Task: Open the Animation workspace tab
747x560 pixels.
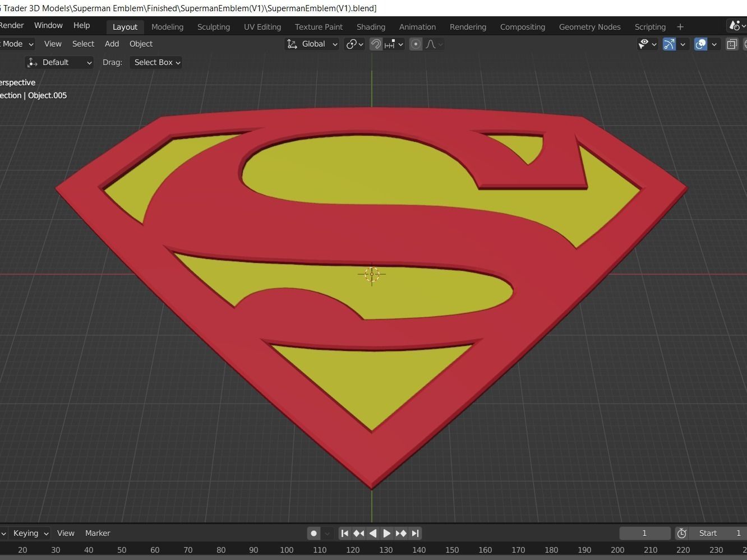Action: 417,27
